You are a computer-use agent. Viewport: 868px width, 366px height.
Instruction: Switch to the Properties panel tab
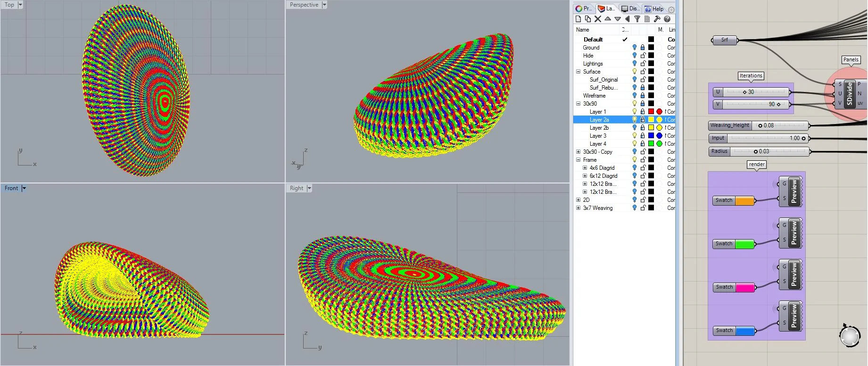584,8
